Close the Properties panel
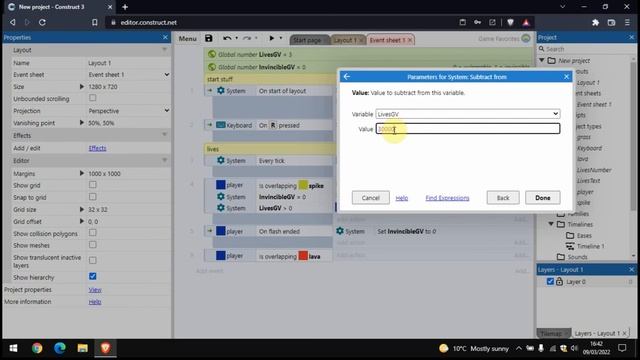Viewport: 640px width, 360px height. click(x=165, y=37)
